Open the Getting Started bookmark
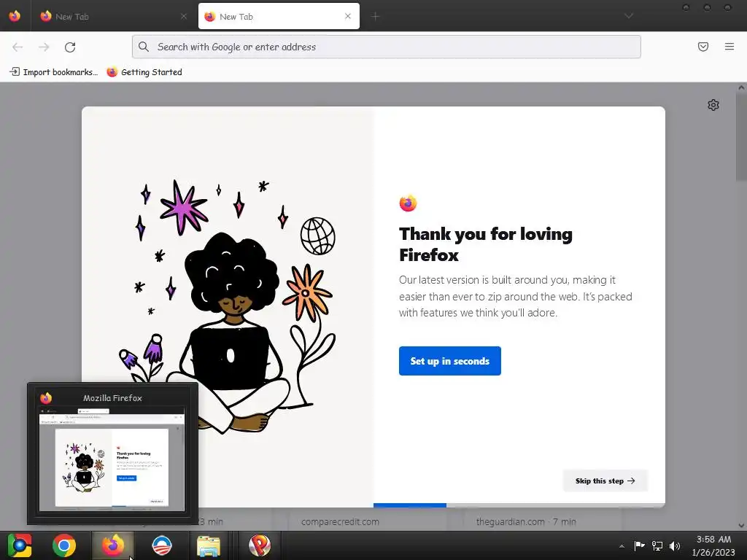 144,72
